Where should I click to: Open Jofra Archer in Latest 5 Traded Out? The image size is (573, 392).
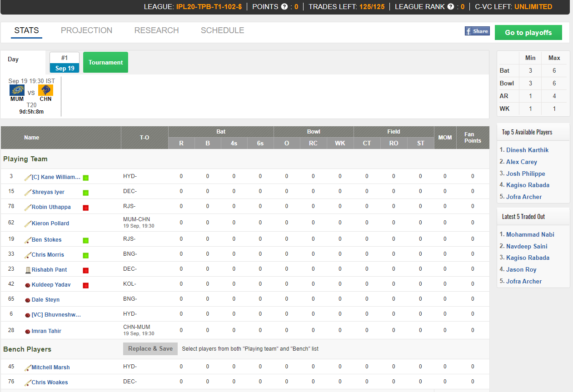[524, 281]
